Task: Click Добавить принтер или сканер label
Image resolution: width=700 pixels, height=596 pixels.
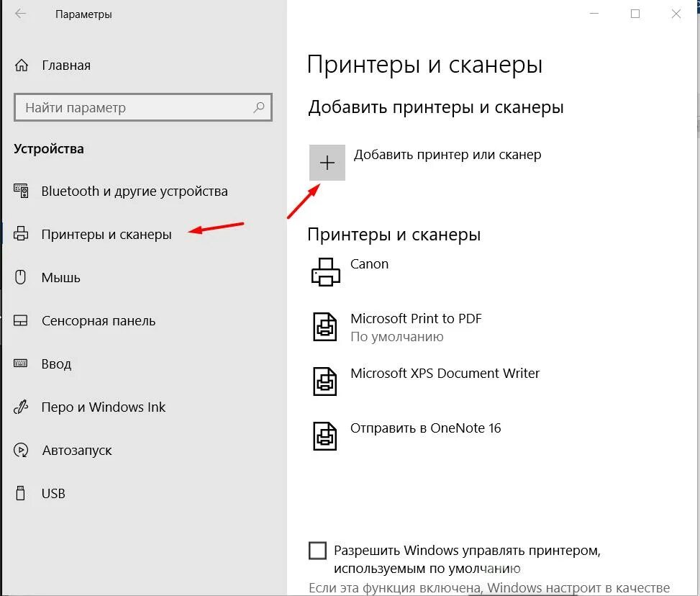Action: click(447, 155)
